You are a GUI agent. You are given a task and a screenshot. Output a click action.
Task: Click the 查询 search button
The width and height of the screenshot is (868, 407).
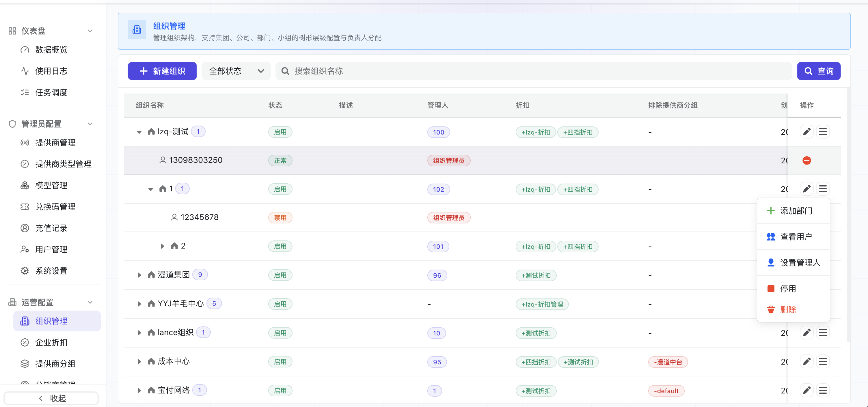(818, 71)
